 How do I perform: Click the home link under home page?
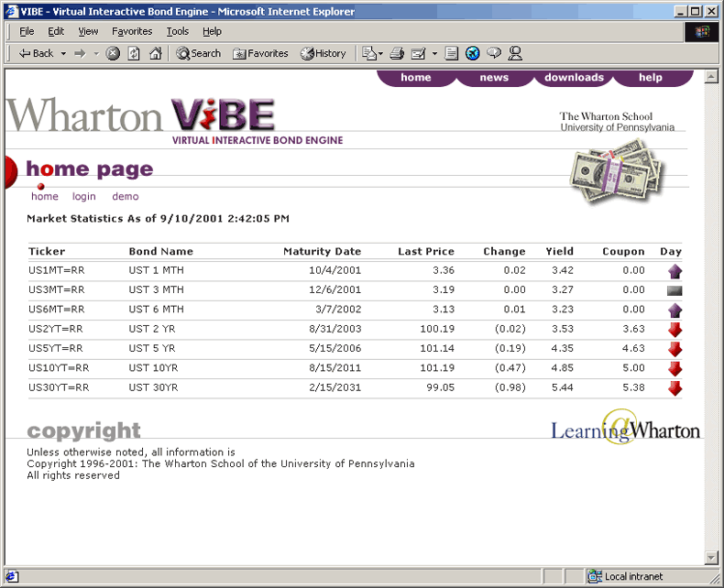coord(45,197)
